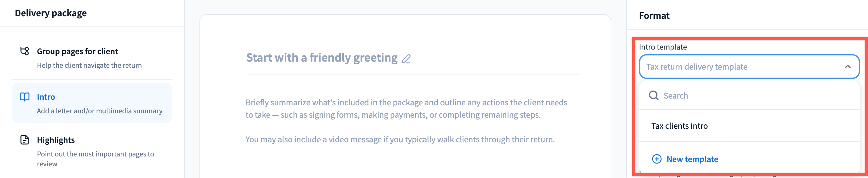This screenshot has width=868, height=178.
Task: Click the magnifying glass search icon
Action: 653,96
